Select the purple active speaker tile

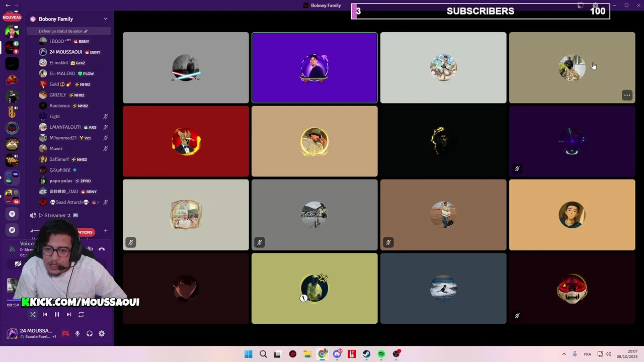pos(314,68)
